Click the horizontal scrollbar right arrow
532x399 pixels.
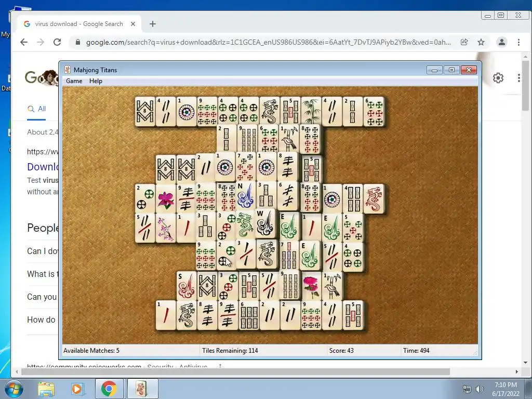(x=517, y=372)
